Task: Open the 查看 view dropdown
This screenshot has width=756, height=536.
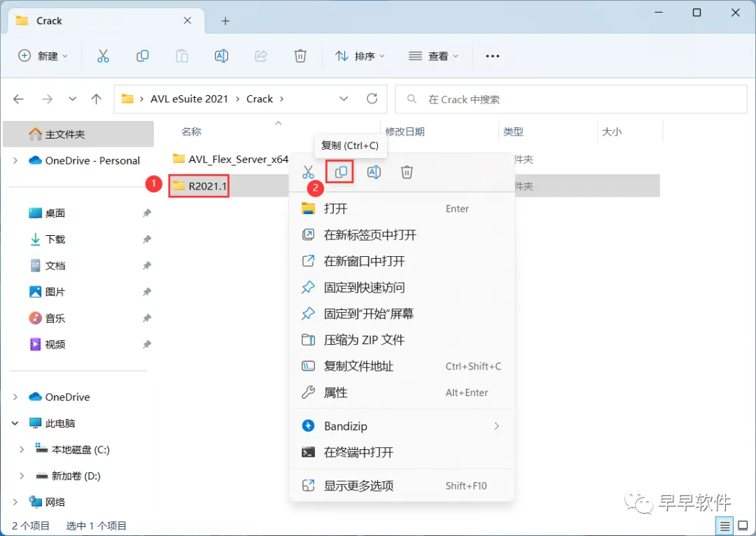Action: (x=433, y=56)
